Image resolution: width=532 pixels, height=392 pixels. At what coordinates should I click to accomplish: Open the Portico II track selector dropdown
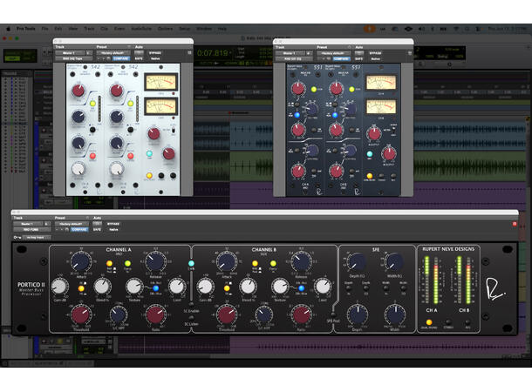click(x=29, y=224)
